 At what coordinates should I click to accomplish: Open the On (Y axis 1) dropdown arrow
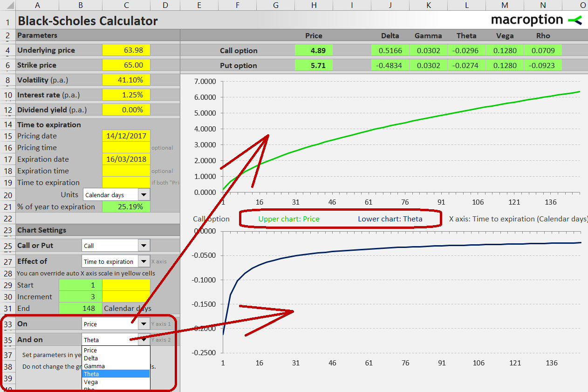[144, 324]
